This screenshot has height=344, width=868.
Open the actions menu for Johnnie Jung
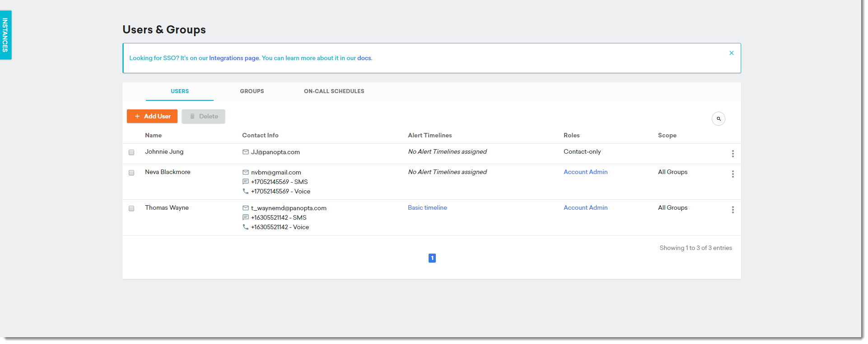733,154
